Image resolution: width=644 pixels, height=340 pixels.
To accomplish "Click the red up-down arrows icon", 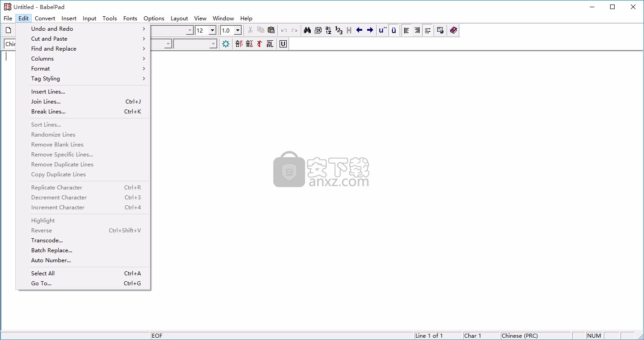I will click(260, 44).
